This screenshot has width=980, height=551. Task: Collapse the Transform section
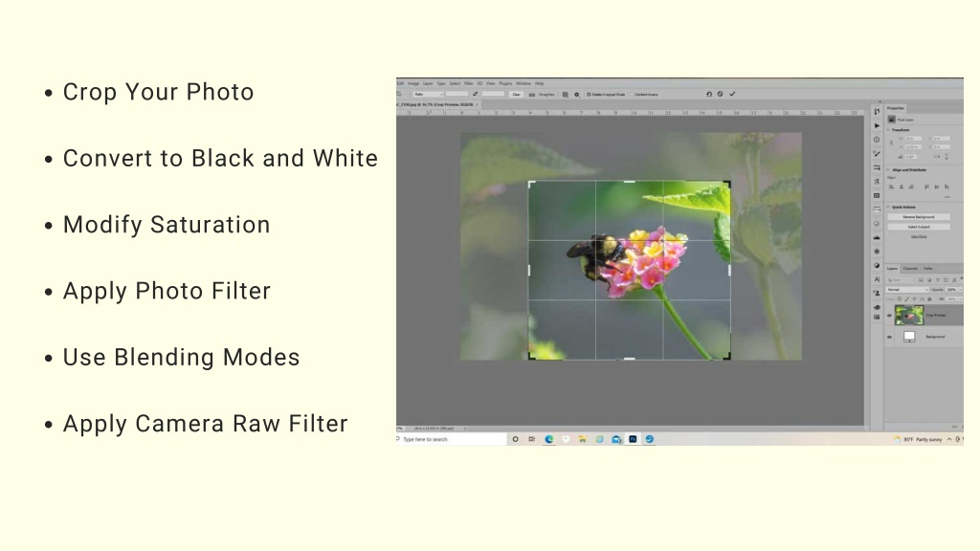pyautogui.click(x=888, y=130)
